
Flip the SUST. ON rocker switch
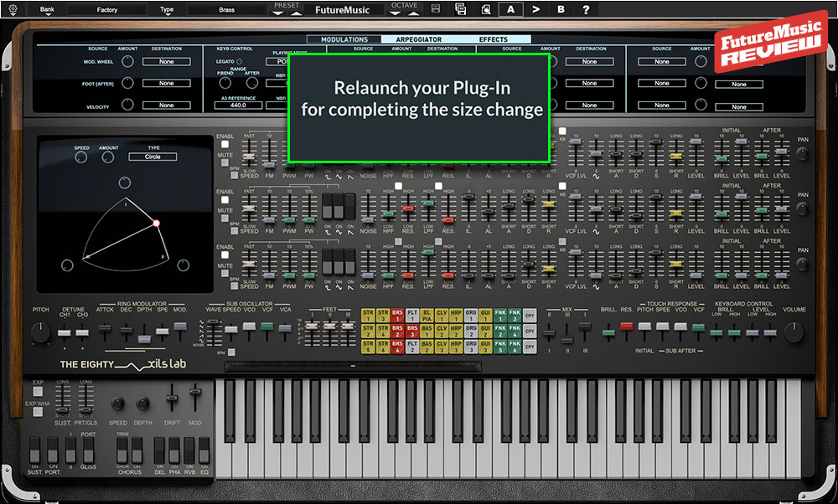coord(34,452)
